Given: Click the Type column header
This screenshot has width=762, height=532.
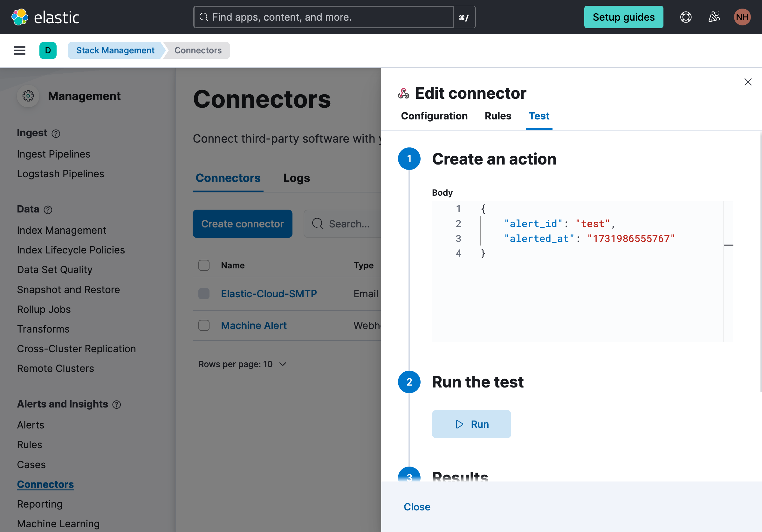Looking at the screenshot, I should pyautogui.click(x=363, y=265).
